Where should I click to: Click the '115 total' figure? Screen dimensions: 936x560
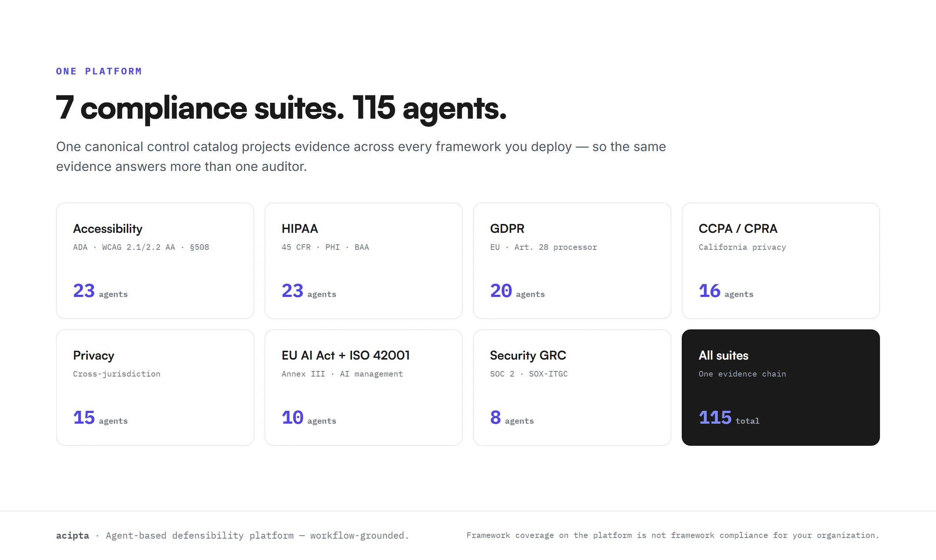[x=729, y=418]
